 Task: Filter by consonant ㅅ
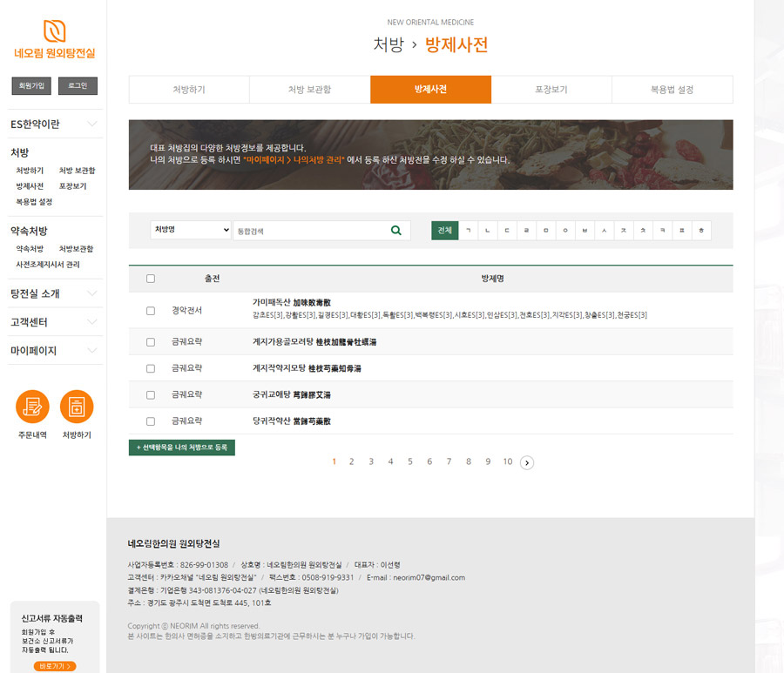(x=605, y=231)
